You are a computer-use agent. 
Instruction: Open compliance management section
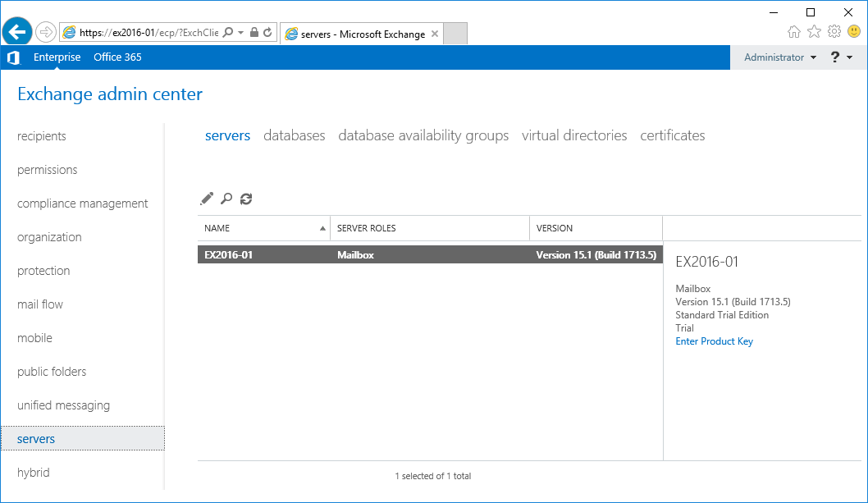[83, 203]
